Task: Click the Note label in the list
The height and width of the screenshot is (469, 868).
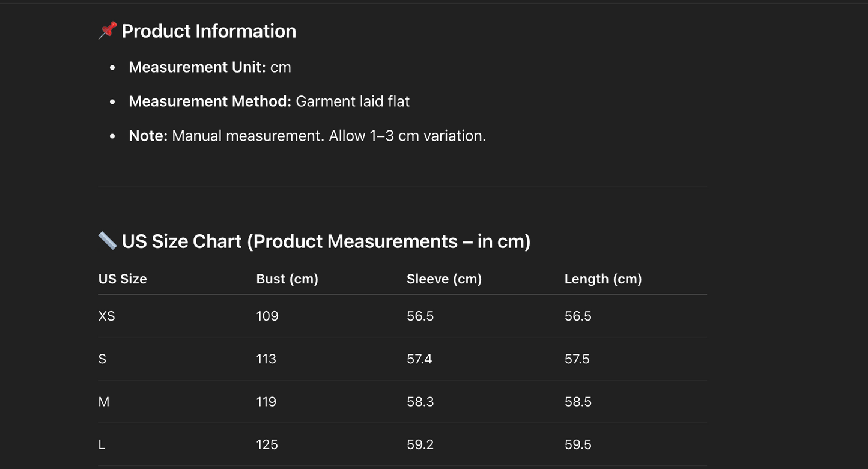Action: point(148,136)
